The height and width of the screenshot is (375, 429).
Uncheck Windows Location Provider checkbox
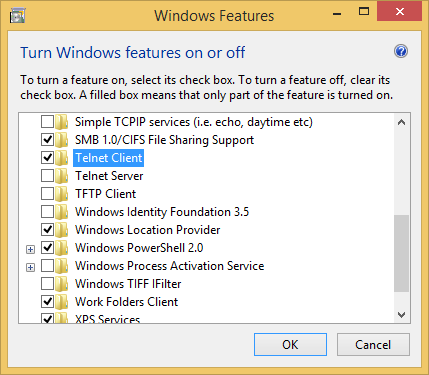click(47, 230)
